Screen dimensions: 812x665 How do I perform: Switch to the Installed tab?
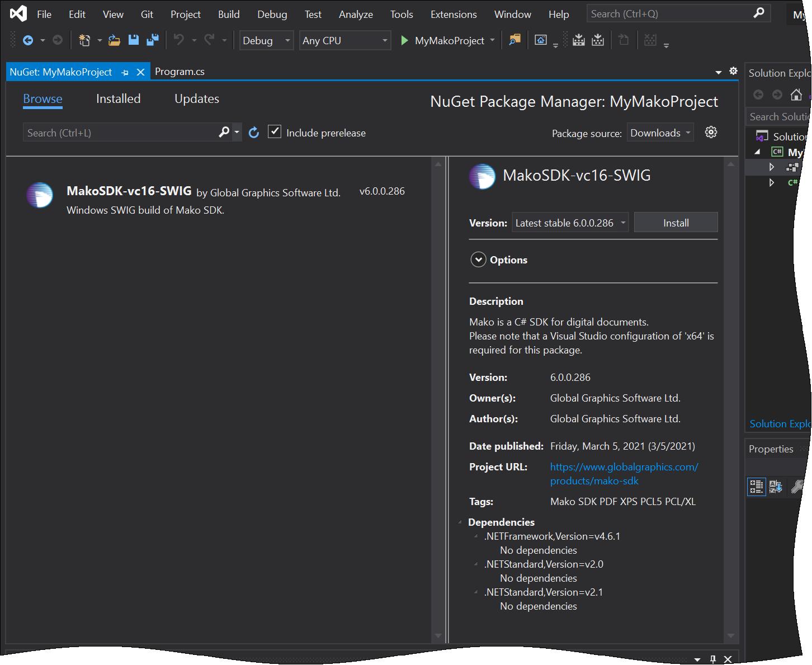[118, 99]
